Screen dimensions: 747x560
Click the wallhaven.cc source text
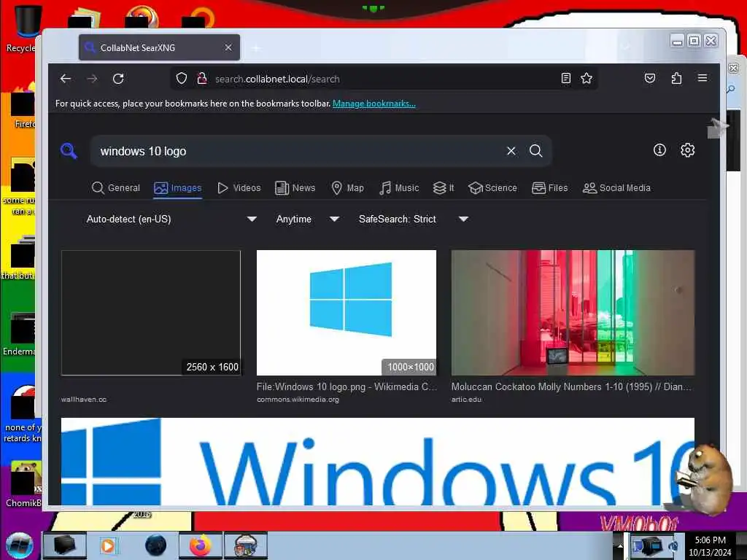tap(84, 400)
